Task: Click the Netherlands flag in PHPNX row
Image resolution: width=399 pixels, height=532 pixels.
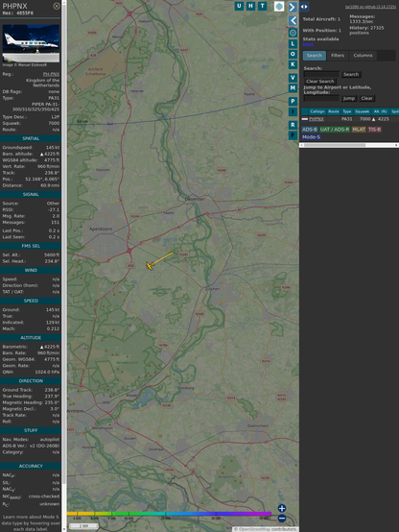Action: [305, 119]
